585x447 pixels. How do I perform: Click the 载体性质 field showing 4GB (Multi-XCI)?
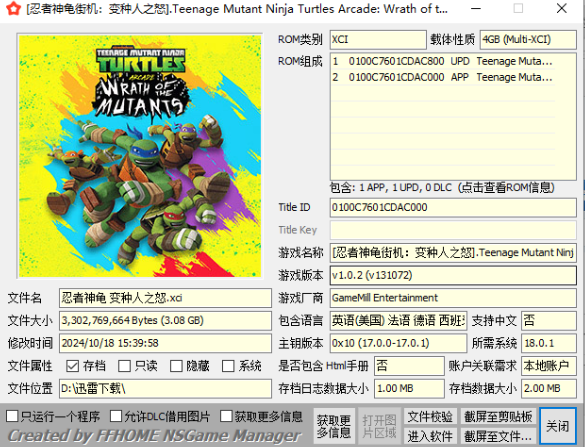coord(528,40)
